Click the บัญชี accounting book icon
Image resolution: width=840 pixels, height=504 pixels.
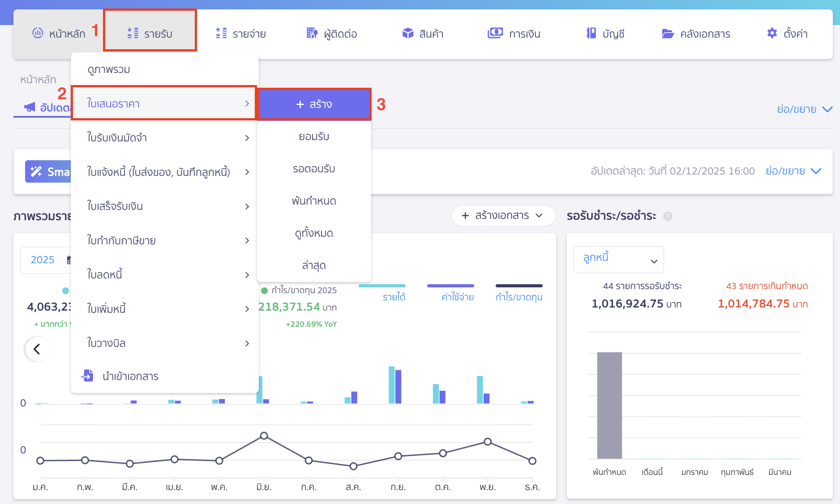(591, 34)
